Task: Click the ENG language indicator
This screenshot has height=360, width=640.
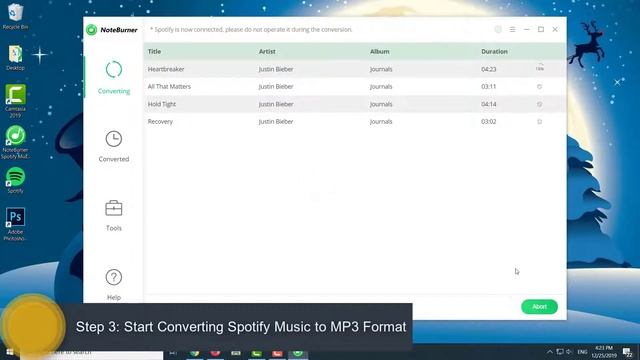Action: point(582,352)
